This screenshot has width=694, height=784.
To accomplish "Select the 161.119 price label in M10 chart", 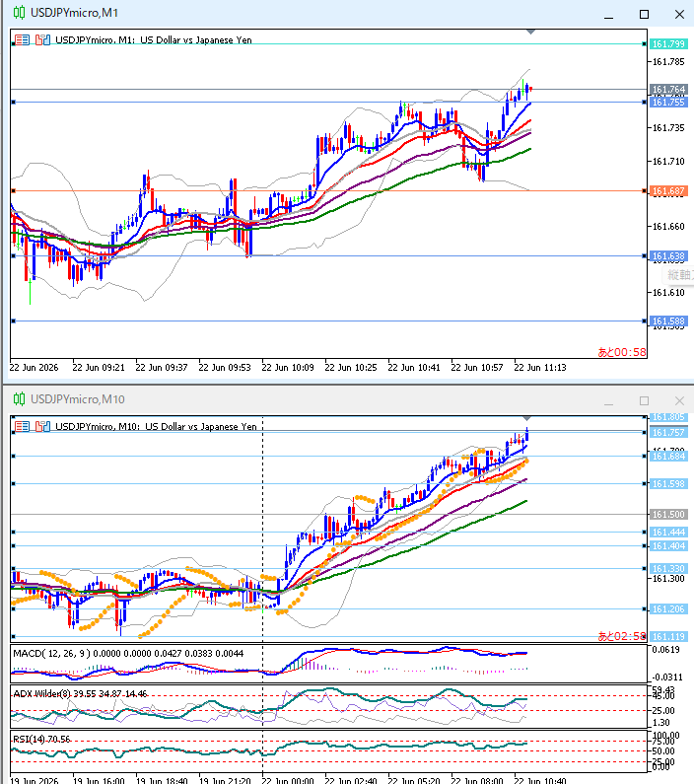I will pos(668,636).
